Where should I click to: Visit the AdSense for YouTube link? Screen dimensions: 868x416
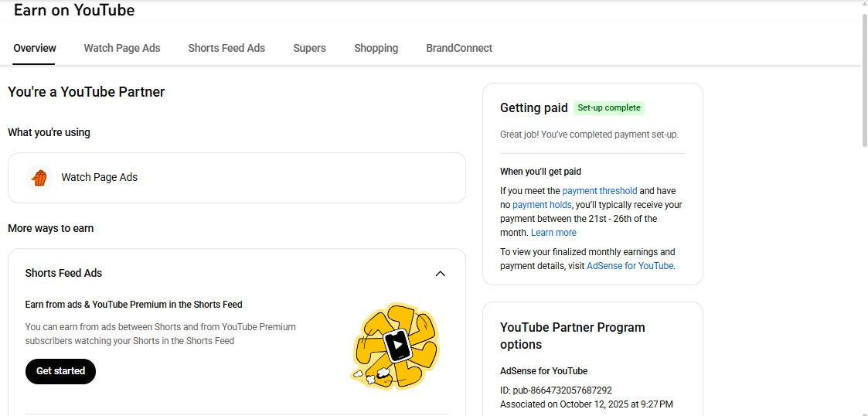pyautogui.click(x=630, y=266)
